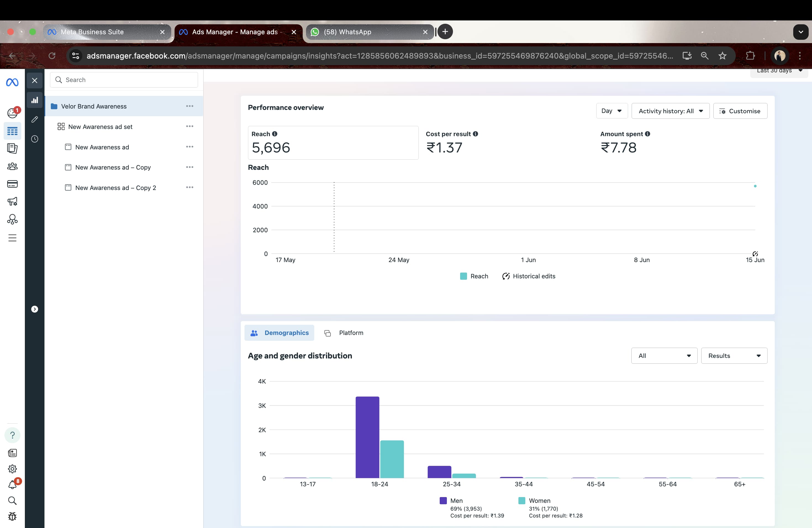Open the Results metric dropdown

click(734, 356)
